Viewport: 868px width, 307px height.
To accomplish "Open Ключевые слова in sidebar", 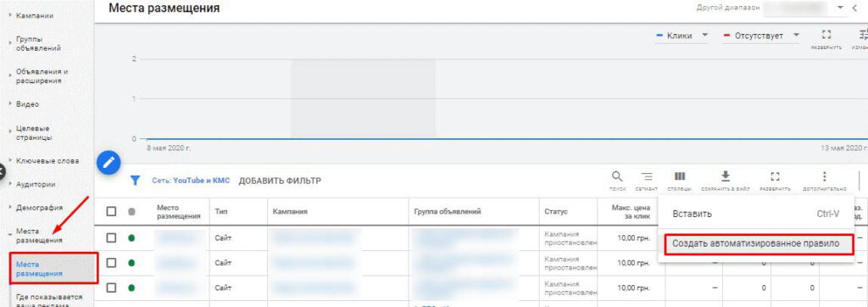I will [x=47, y=160].
